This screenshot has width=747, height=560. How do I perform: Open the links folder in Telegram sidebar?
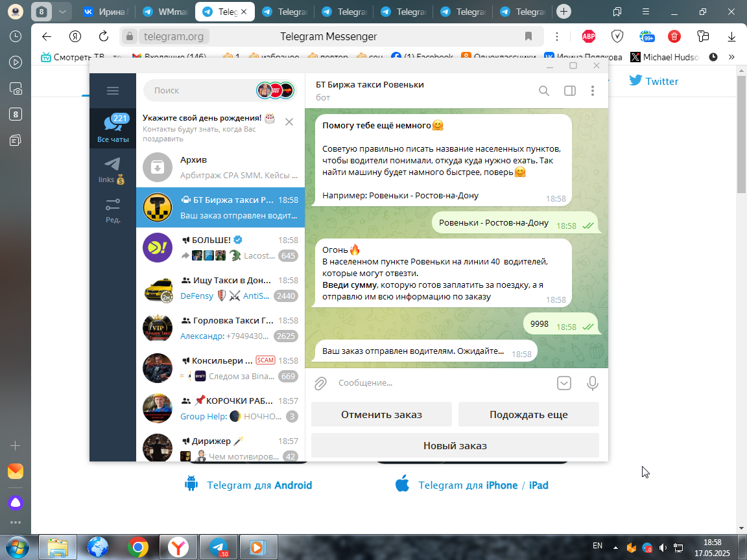point(112,170)
